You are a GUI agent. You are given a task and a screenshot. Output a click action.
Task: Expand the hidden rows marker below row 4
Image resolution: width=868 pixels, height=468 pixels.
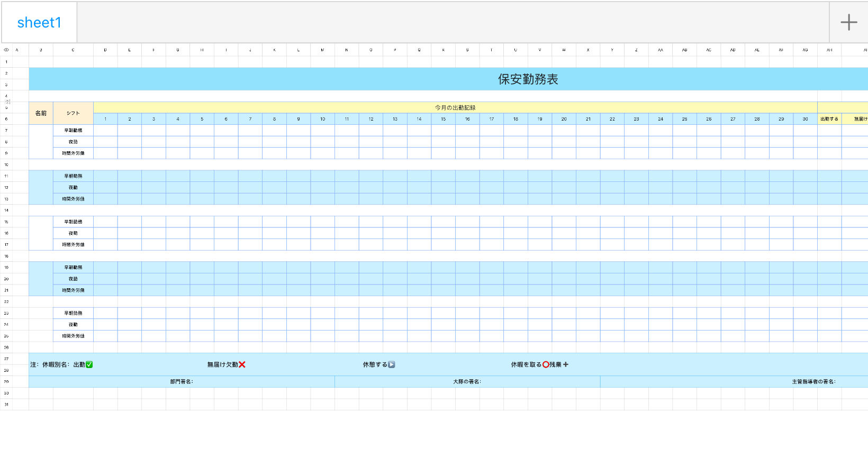(x=7, y=102)
